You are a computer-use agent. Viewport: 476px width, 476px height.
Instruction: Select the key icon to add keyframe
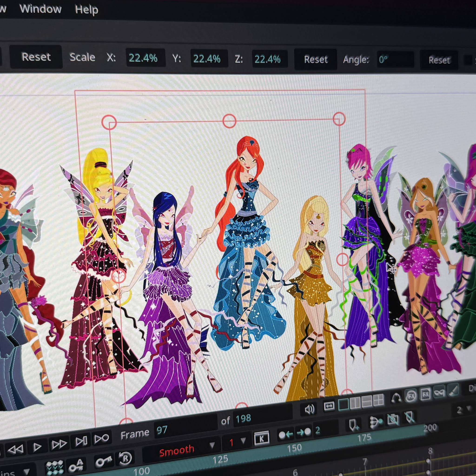(x=104, y=462)
